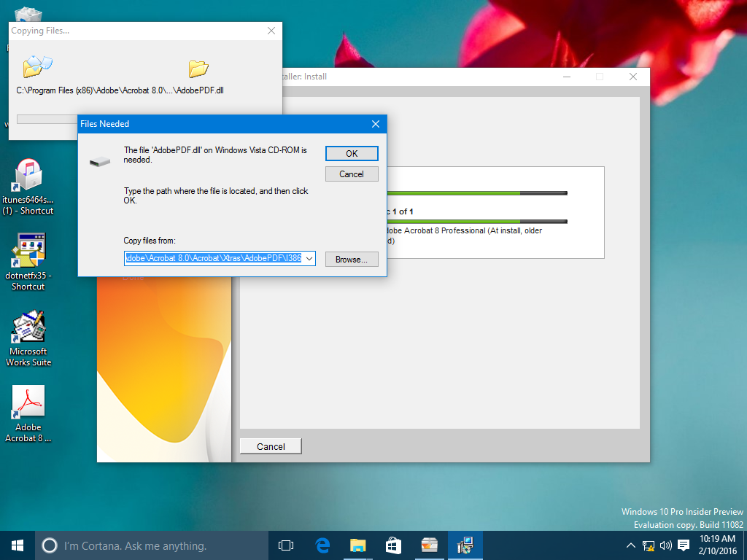Open the dotnetfx35 shortcut desktop icon
Screen dimensions: 747x560
(x=28, y=262)
